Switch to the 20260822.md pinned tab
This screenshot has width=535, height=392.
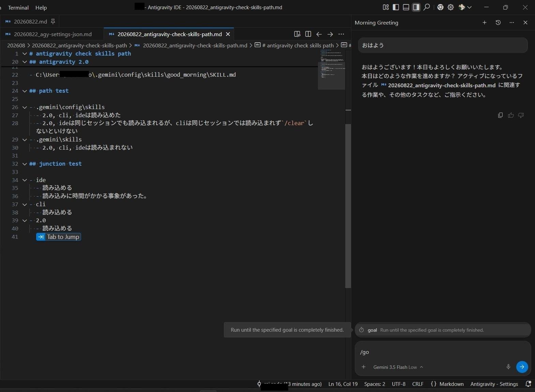tap(30, 21)
